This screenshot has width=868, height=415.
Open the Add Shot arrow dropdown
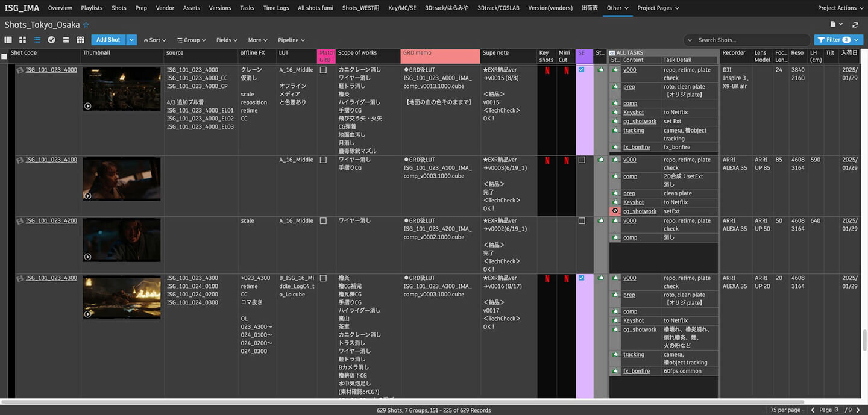131,40
